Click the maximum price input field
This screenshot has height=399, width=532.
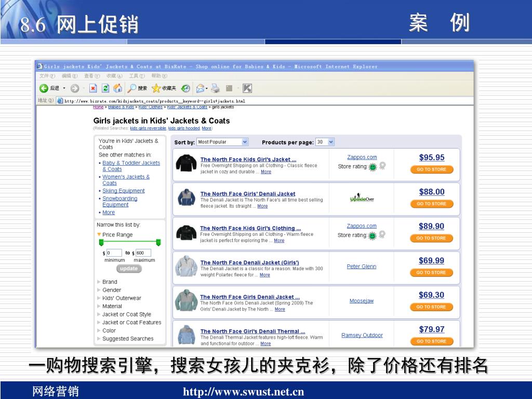143,253
